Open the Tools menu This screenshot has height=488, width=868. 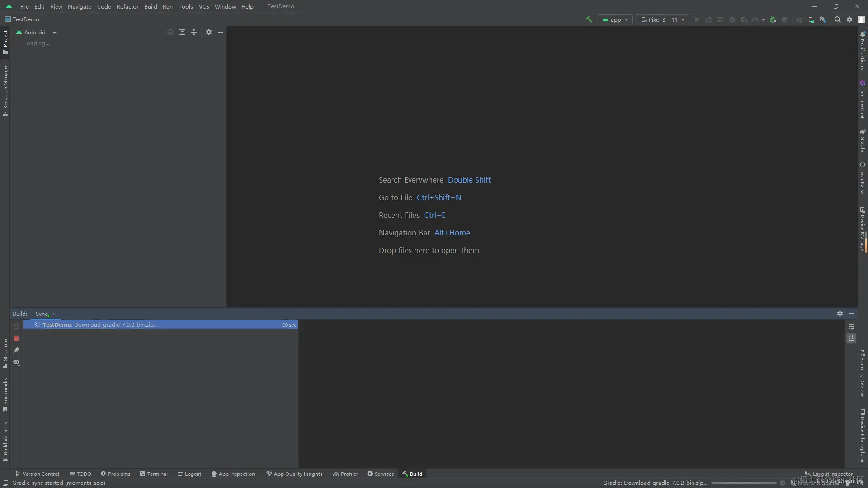(185, 6)
